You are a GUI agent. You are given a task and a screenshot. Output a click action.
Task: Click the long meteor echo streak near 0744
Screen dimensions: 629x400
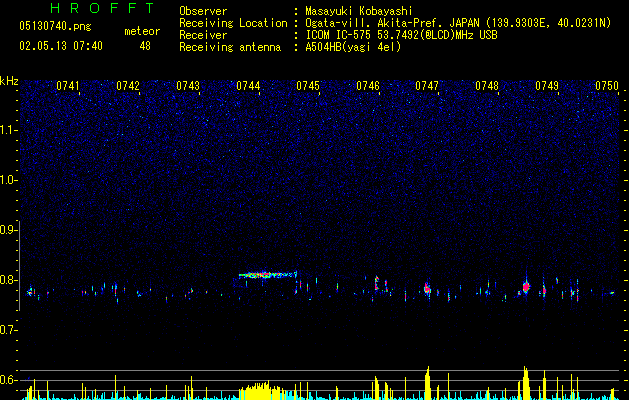point(268,275)
